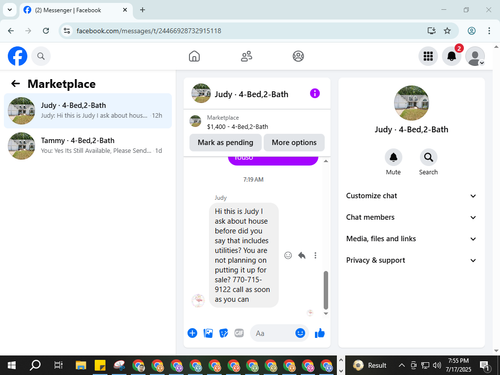Open the Facebook menu grid icon
Viewport: 500px width, 375px height.
[428, 56]
